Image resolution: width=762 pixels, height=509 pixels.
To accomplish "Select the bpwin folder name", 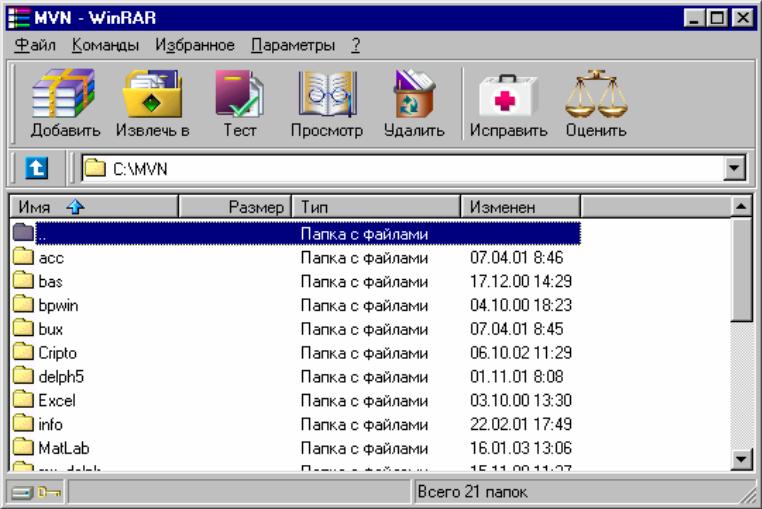I will point(58,306).
